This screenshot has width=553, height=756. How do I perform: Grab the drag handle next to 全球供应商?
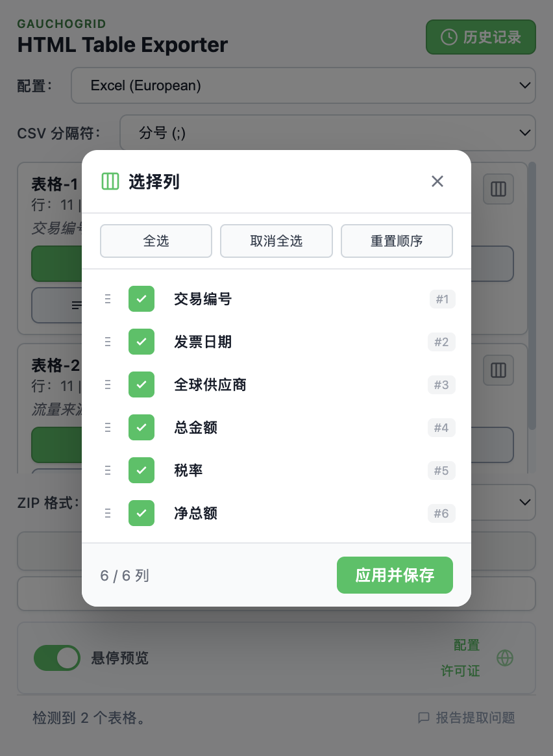[108, 384]
